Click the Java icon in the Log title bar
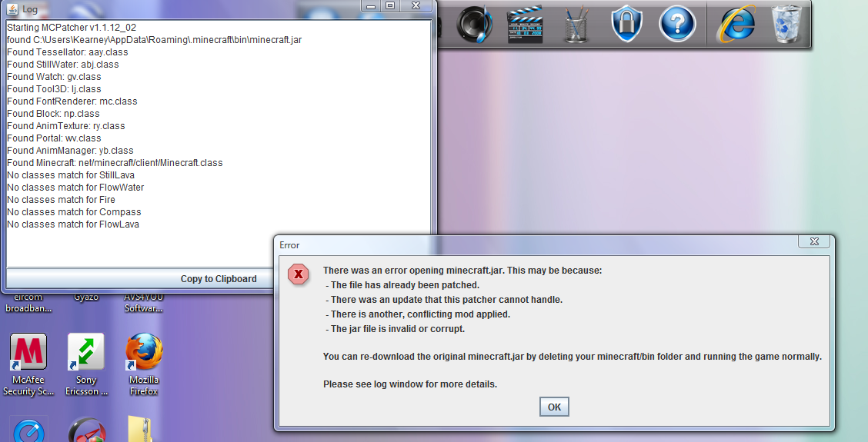Viewport: 868px width, 442px height. click(x=12, y=9)
